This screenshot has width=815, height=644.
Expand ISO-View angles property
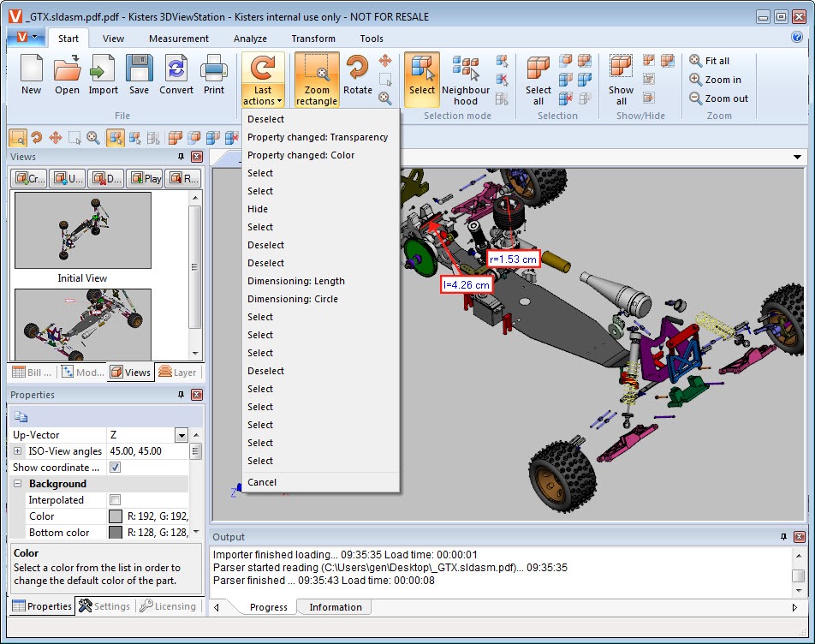click(18, 451)
